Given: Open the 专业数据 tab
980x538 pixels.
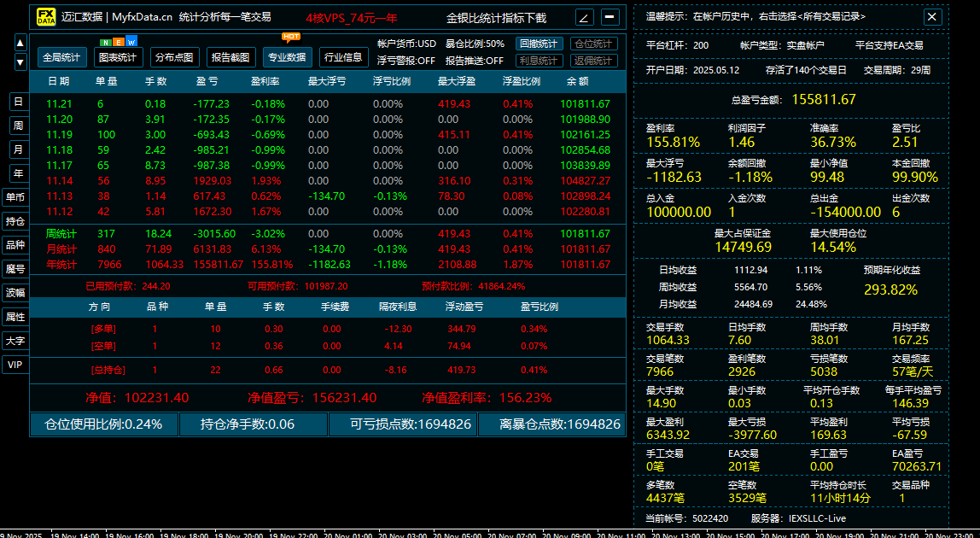Looking at the screenshot, I should tap(287, 57).
